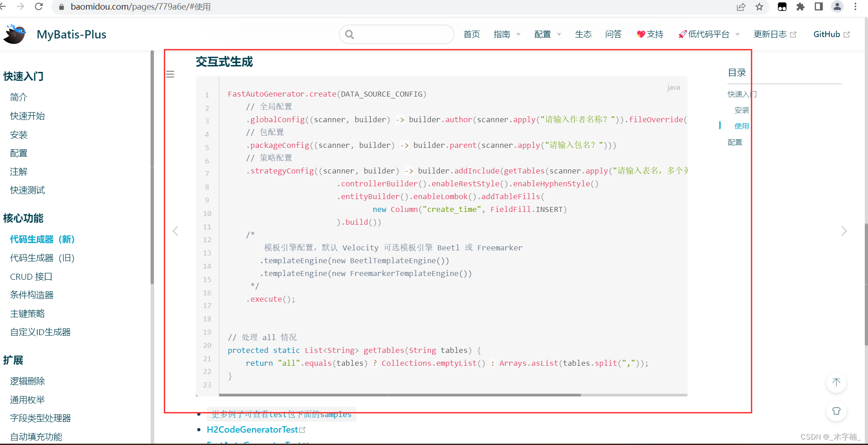Screen dimensions: 868x445
Task: Select 代码生成器（旧）in the sidebar
Action: pos(42,258)
